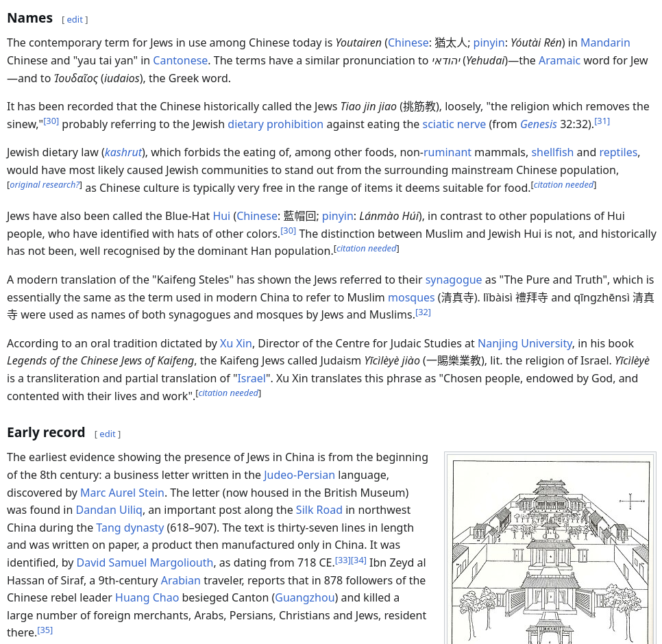
Task: Click the 'Names' section heading text
Action: pos(30,18)
